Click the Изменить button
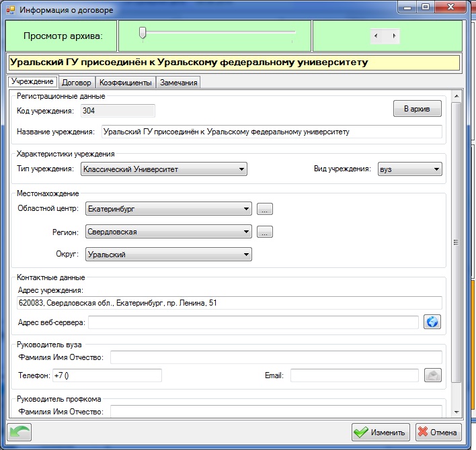This screenshot has width=476, height=450. coord(381,432)
